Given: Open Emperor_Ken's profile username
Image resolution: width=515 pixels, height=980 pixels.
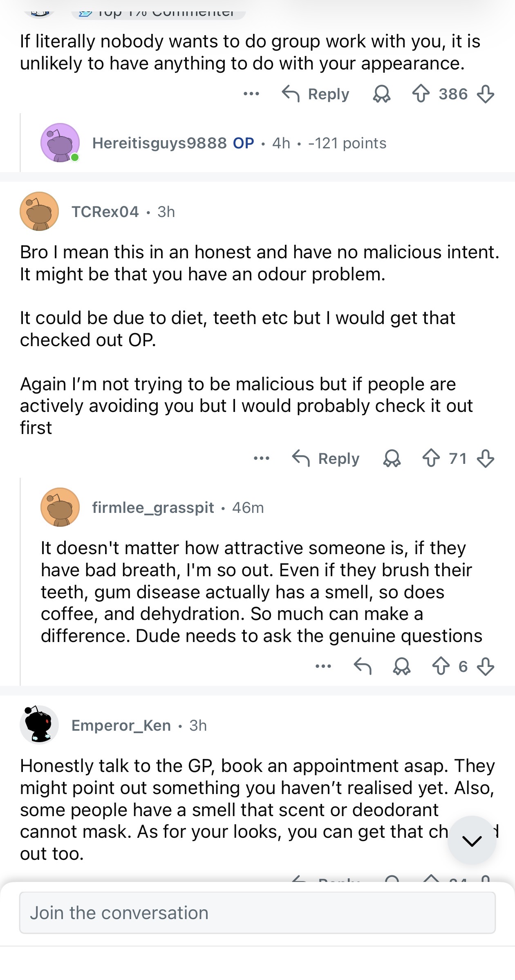Looking at the screenshot, I should coord(121,725).
